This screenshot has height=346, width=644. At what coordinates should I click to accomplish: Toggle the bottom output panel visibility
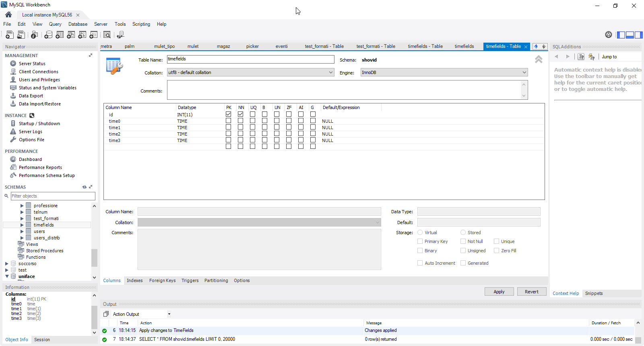tap(630, 35)
